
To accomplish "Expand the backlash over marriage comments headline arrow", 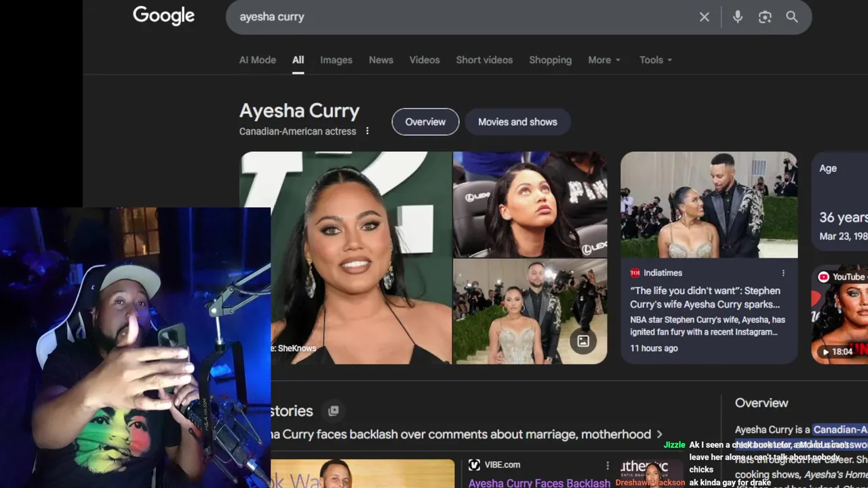I will tap(659, 434).
